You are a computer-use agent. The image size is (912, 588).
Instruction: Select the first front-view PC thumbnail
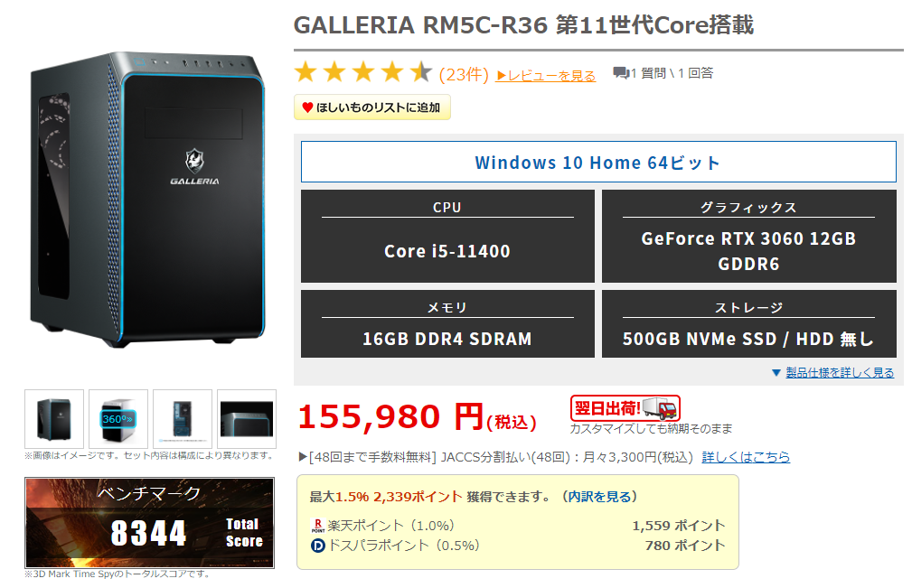54,419
